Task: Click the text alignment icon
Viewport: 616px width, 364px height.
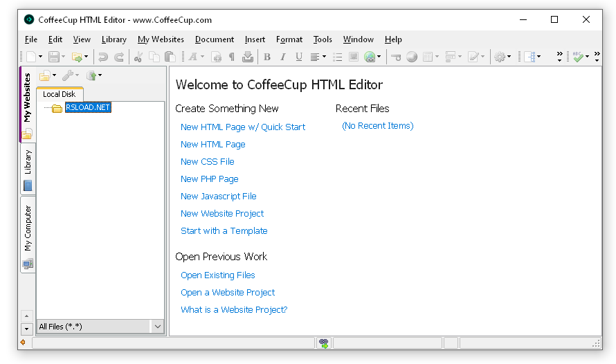Action: 315,57
